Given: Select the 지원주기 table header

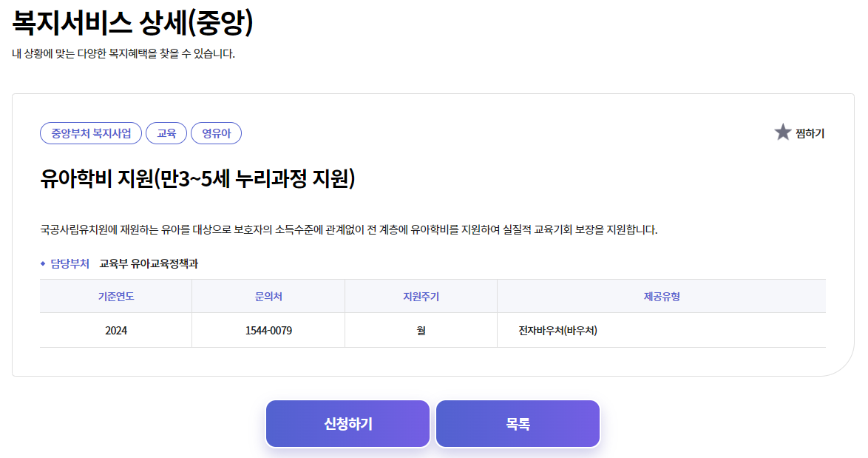Looking at the screenshot, I should pos(421,296).
